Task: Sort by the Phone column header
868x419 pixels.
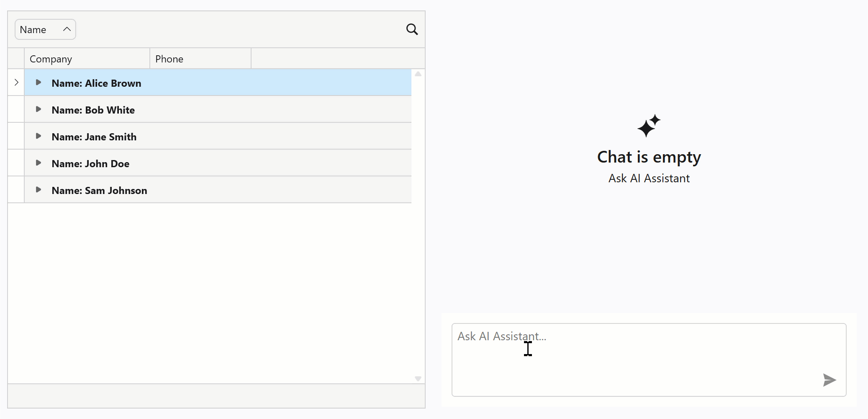Action: [x=169, y=59]
